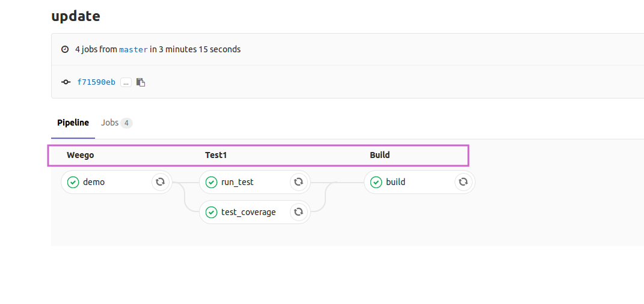This screenshot has height=304, width=644.
Task: Click the passed status icon on demo
Action: [x=73, y=182]
